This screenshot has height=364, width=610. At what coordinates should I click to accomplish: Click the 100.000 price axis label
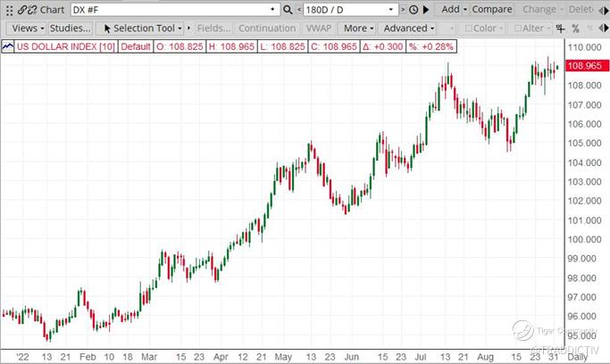point(584,239)
